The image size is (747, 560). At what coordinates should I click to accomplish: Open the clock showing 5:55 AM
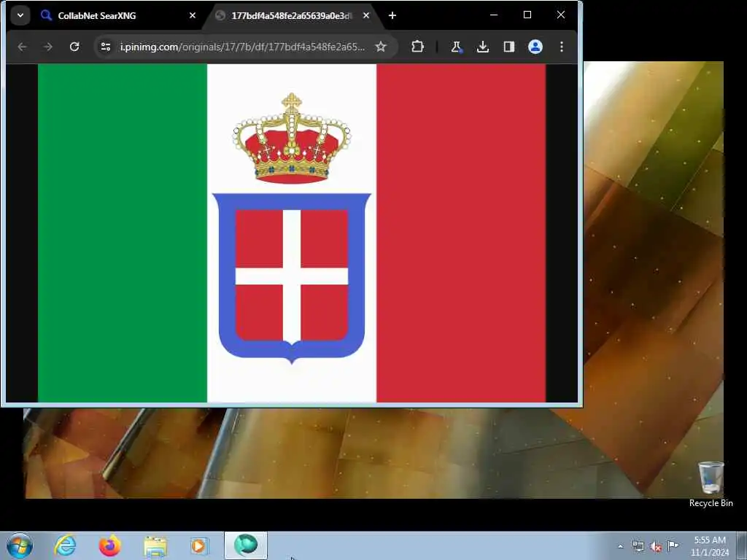(710, 545)
